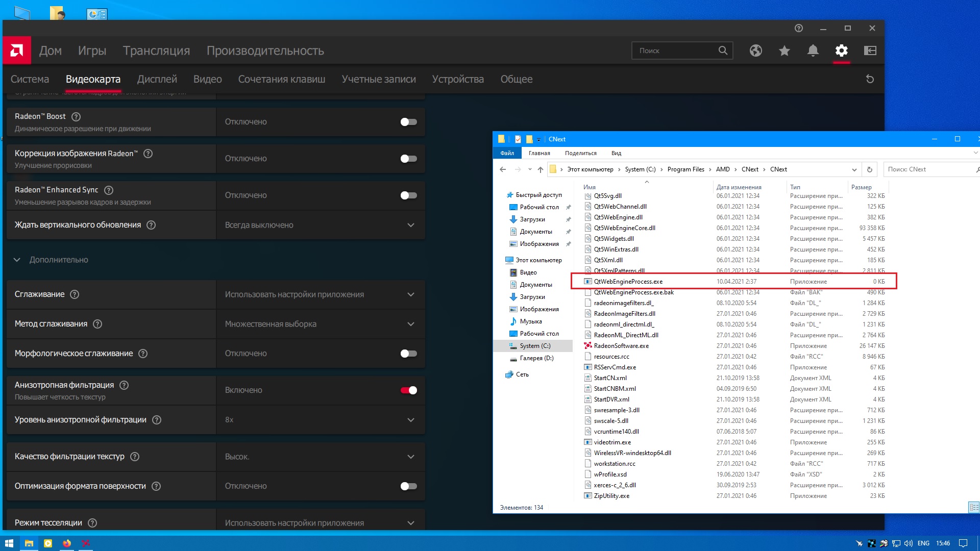This screenshot has width=980, height=551.
Task: Open Windows Start menu
Action: click(x=9, y=543)
